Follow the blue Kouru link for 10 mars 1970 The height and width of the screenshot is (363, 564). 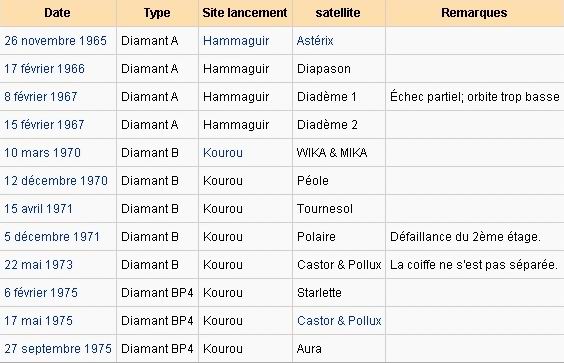click(x=223, y=153)
